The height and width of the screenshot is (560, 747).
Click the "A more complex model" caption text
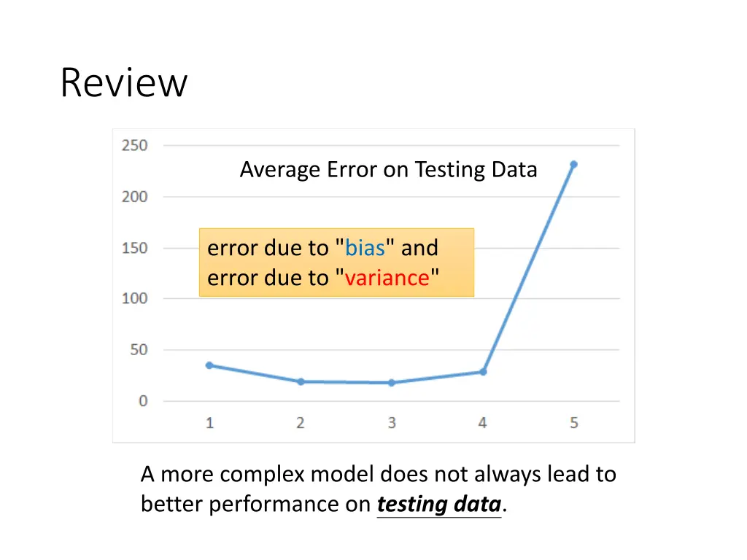(x=378, y=475)
